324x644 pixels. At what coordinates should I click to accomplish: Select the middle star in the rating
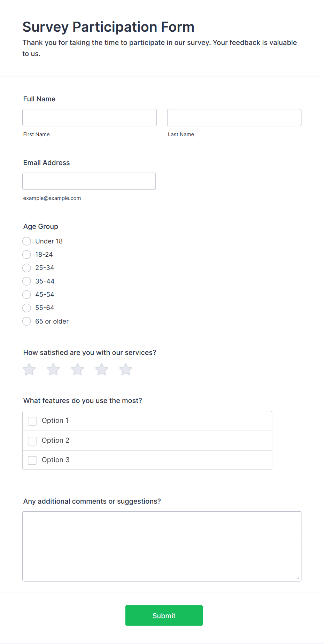[x=77, y=369]
